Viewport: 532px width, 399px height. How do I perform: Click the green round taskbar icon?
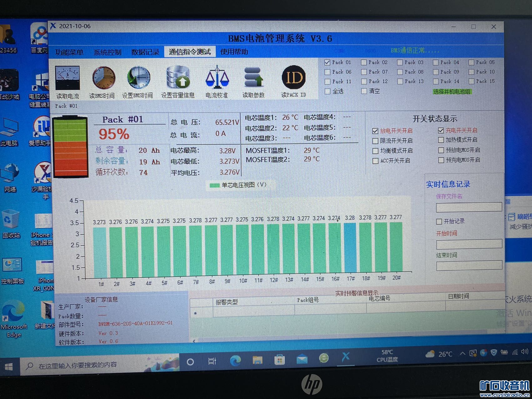[x=324, y=358]
